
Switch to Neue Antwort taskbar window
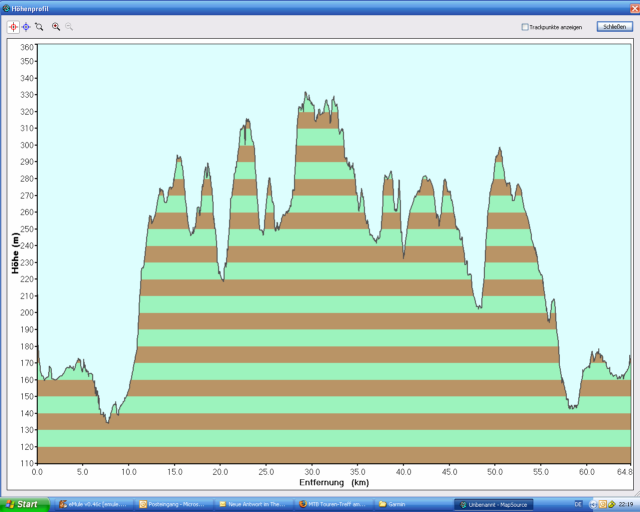click(254, 504)
